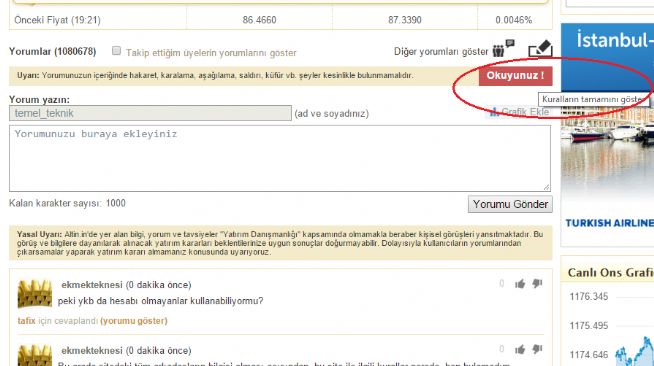Thumbs up the second ekmekteknesi comment
654x366 pixels.
point(520,349)
